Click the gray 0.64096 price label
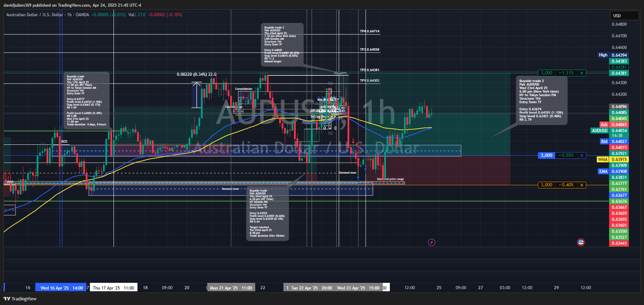The width and height of the screenshot is (644, 305). tap(619, 107)
